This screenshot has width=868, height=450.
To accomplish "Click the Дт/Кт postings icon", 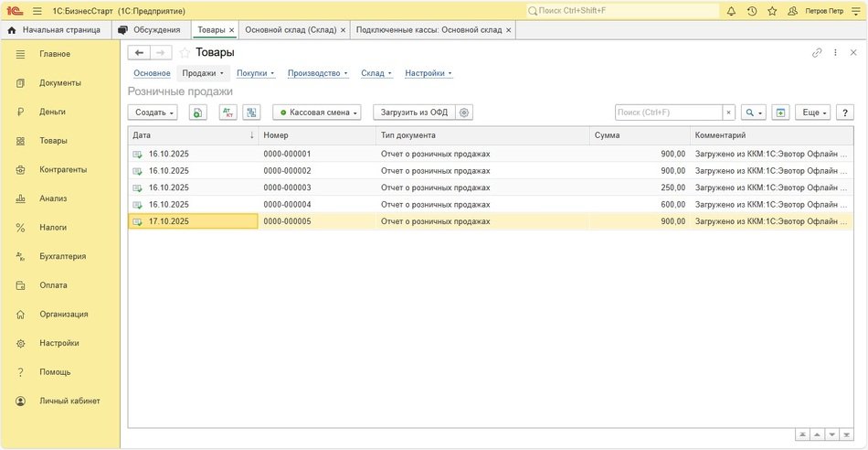I will tap(228, 112).
